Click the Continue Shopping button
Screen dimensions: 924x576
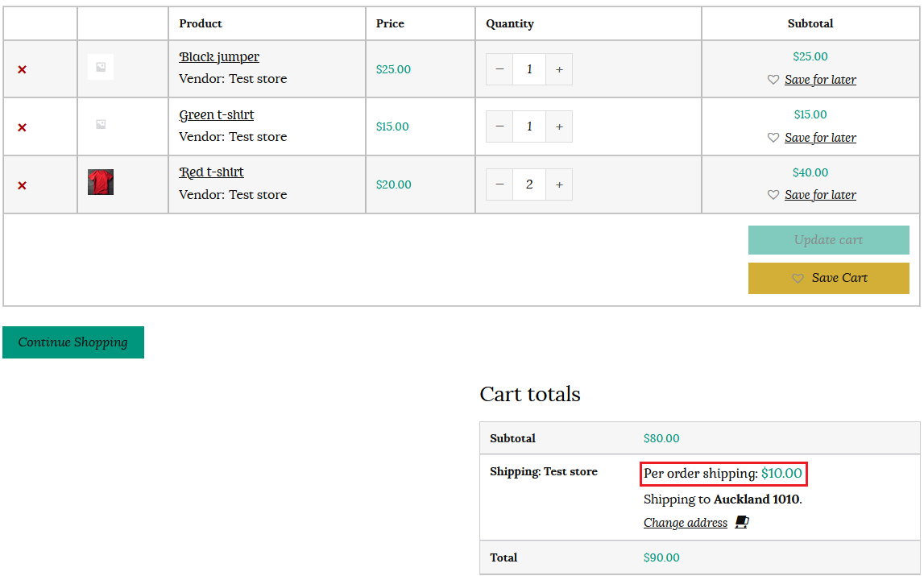pos(73,342)
